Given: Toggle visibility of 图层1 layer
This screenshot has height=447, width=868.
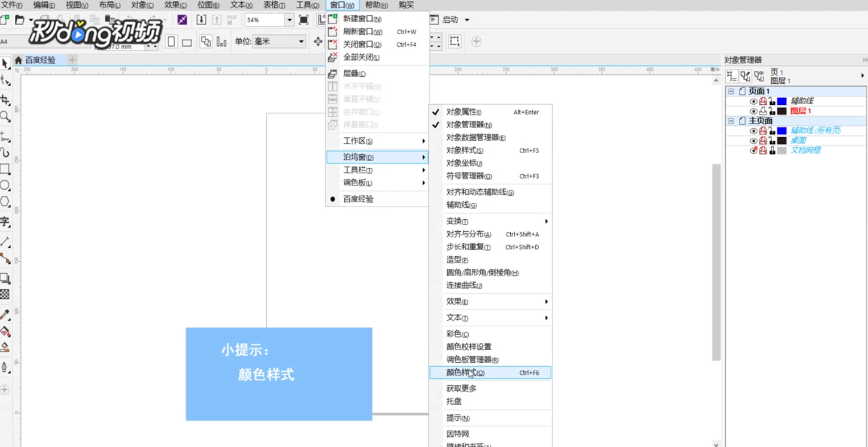Looking at the screenshot, I should (754, 111).
